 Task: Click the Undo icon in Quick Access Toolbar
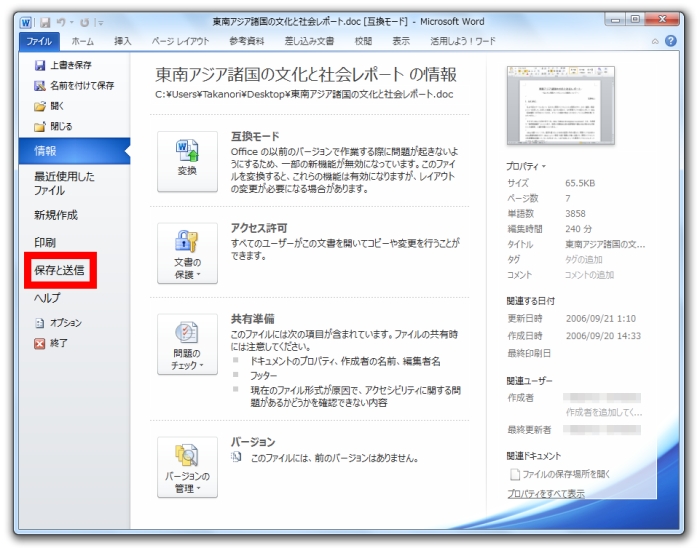(x=61, y=22)
